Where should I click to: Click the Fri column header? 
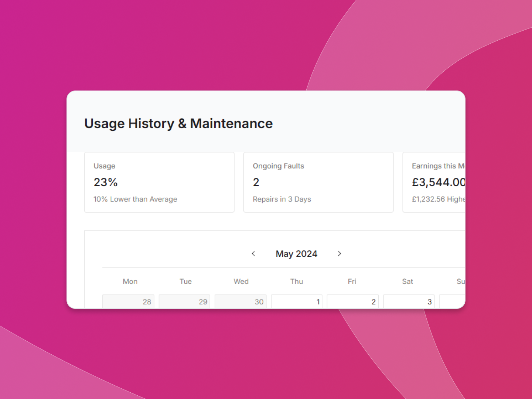click(352, 282)
